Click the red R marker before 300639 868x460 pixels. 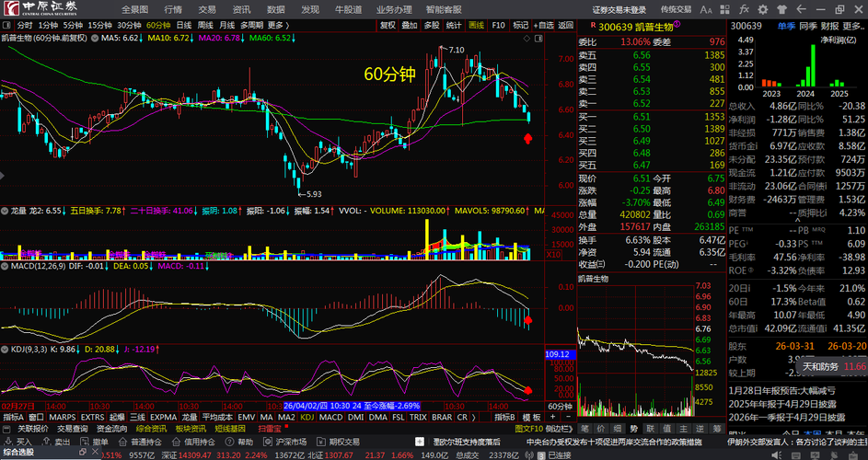coord(593,26)
